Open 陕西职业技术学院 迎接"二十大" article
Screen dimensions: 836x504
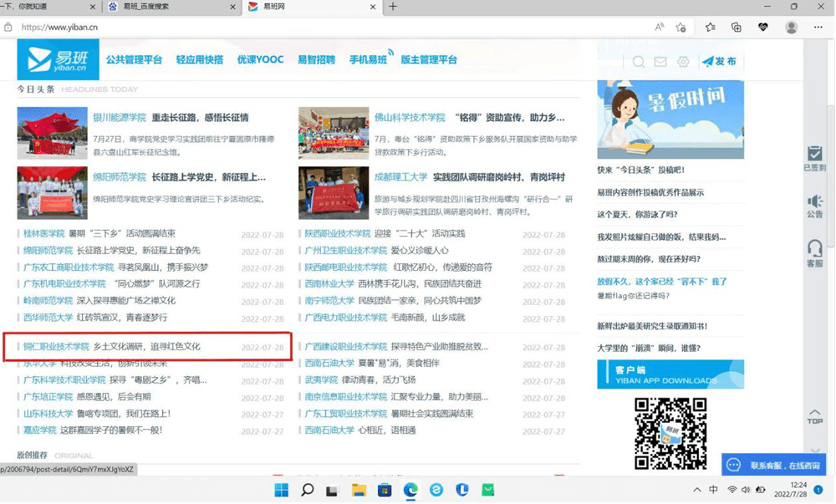pos(385,233)
